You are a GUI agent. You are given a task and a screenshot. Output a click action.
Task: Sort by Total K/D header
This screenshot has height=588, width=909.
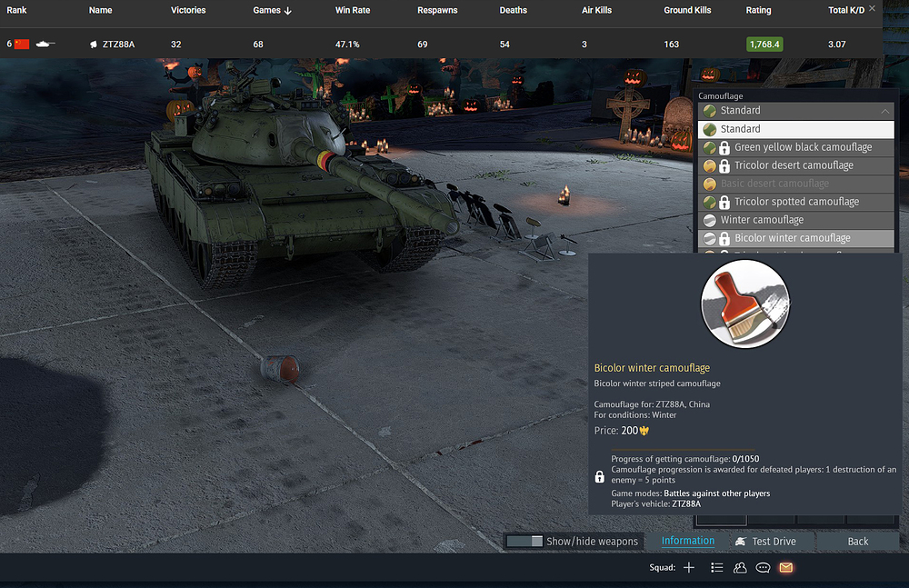click(845, 10)
